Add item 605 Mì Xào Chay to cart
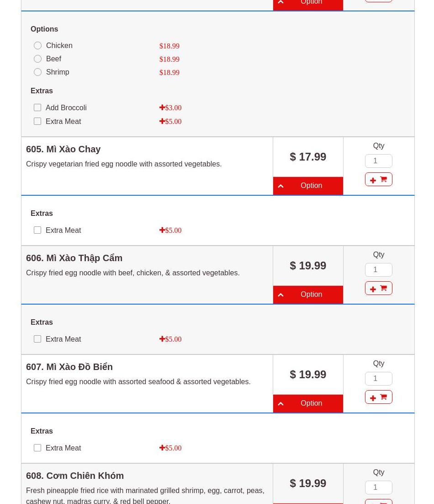The image size is (434, 504). (x=378, y=179)
